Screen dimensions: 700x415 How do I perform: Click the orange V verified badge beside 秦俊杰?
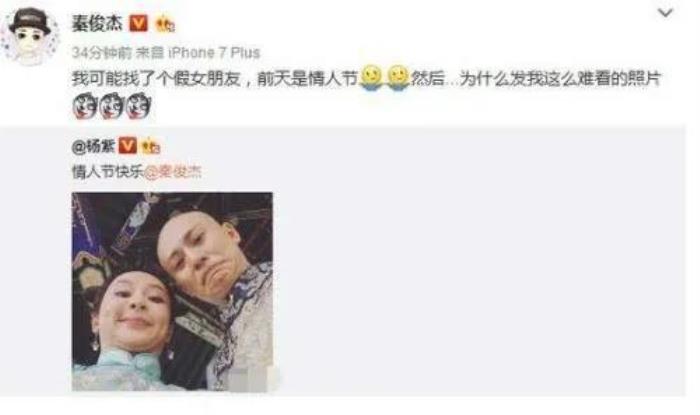pyautogui.click(x=138, y=23)
